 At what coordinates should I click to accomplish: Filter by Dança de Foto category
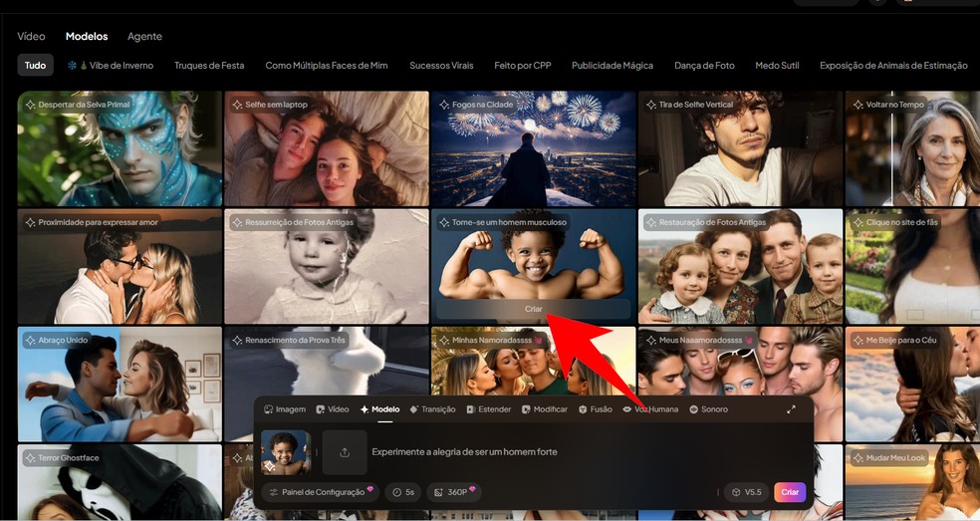[704, 65]
